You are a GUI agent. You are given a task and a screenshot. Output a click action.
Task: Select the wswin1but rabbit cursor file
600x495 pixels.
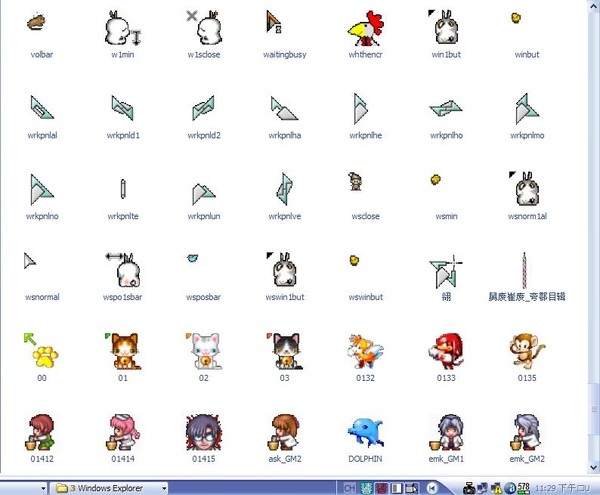tap(282, 269)
